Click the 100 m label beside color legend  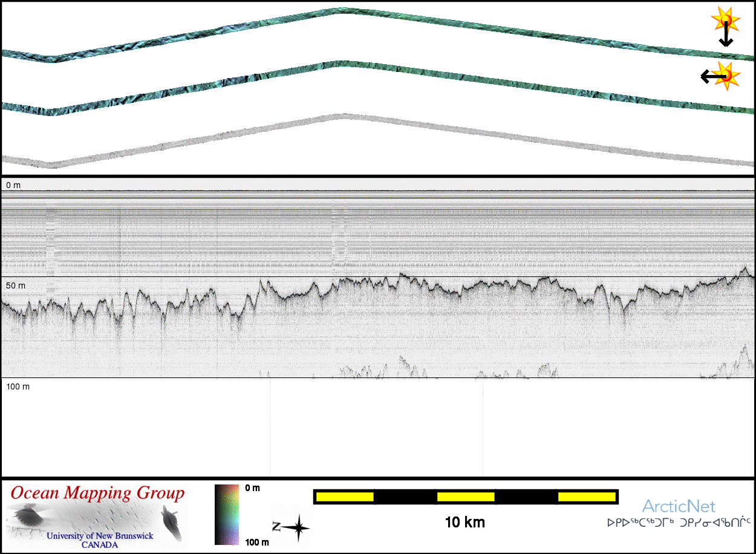[x=256, y=542]
